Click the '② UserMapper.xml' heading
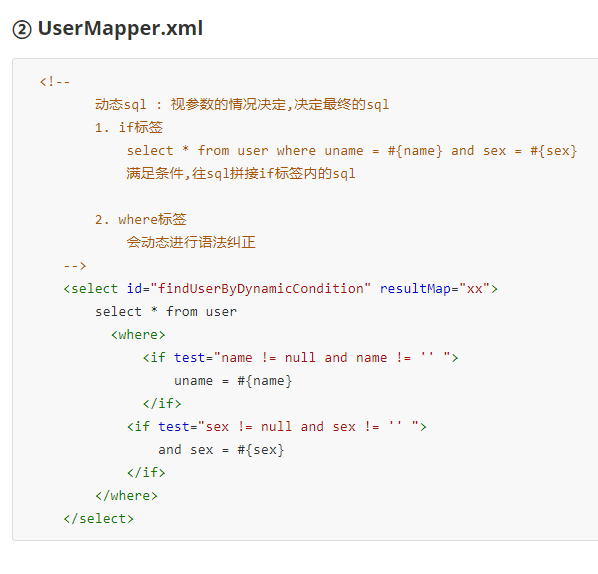The height and width of the screenshot is (574, 598). point(108,29)
